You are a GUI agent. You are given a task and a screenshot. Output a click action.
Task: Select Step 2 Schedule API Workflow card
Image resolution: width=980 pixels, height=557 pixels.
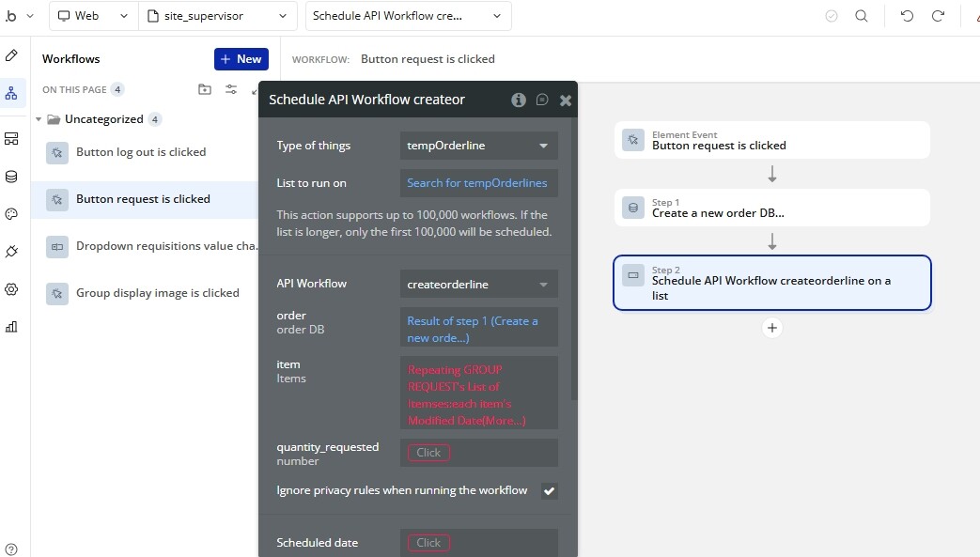point(771,283)
